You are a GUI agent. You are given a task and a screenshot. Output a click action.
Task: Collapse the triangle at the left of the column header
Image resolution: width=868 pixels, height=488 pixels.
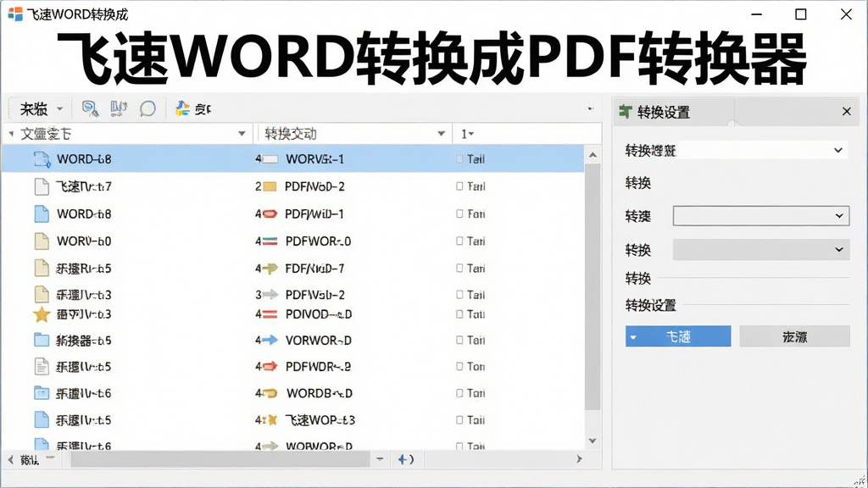pos(11,133)
